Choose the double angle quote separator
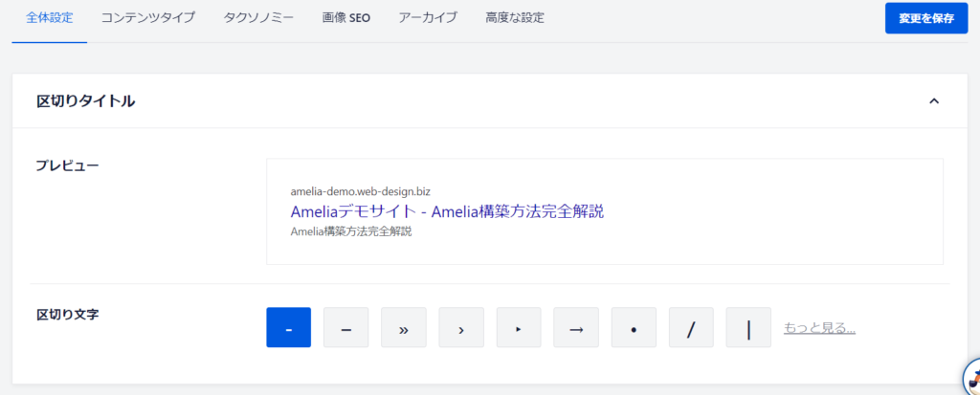Viewport: 980px width, 395px height. coord(403,327)
